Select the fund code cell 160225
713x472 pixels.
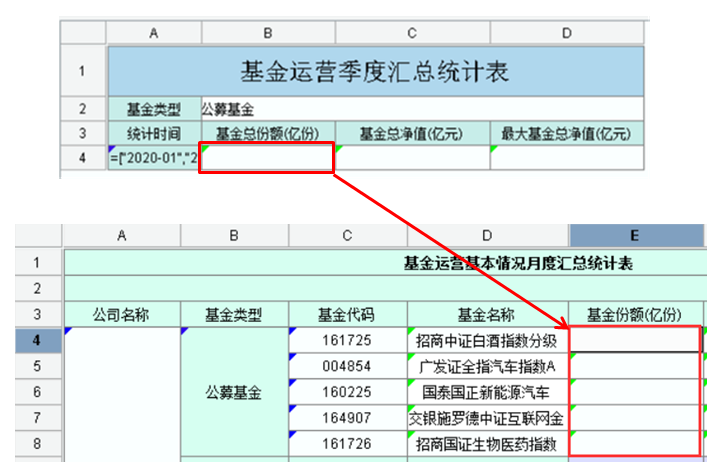pos(347,392)
